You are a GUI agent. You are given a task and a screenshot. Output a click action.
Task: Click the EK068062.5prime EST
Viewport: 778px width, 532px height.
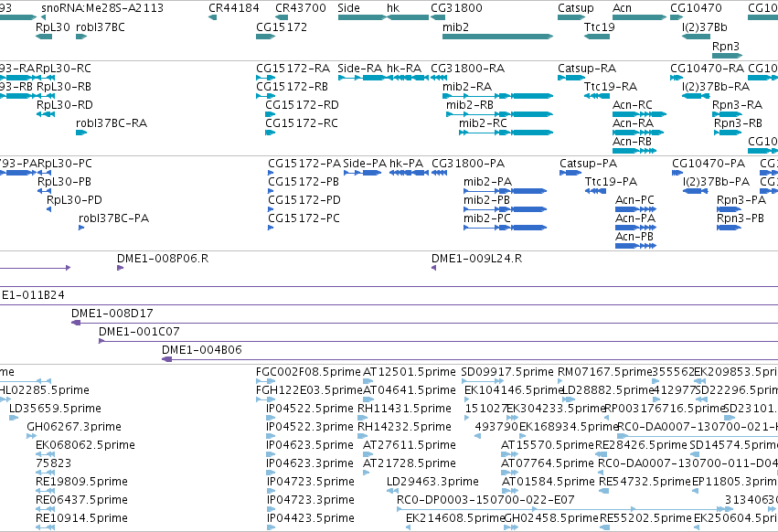[x=45, y=454]
